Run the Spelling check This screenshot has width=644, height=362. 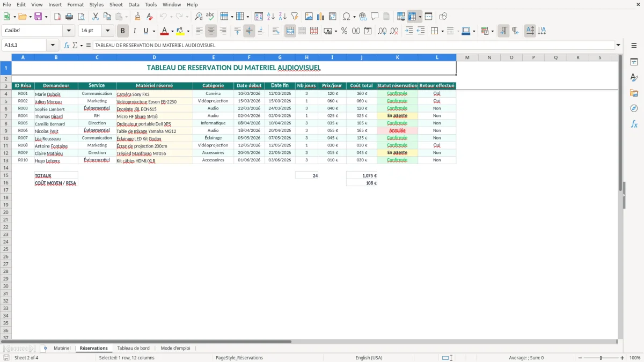[210, 17]
